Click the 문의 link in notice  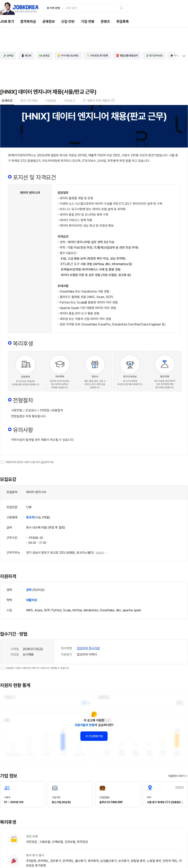[43, 462]
